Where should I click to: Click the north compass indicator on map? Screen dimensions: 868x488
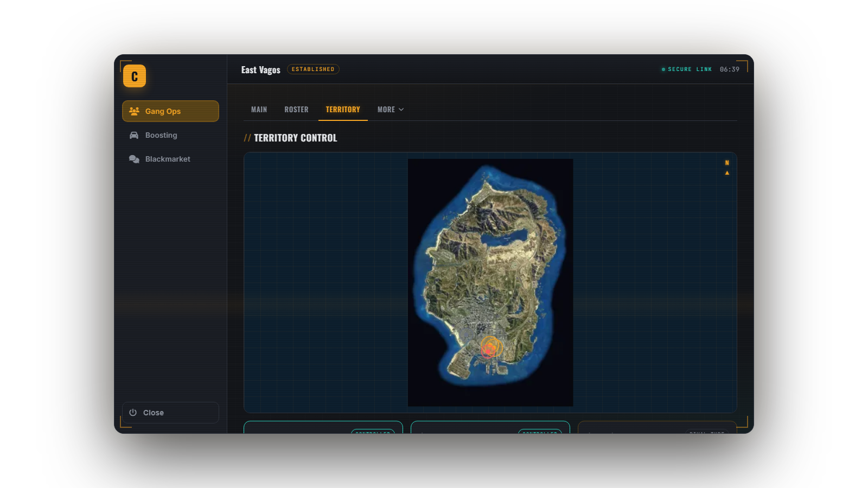coord(727,168)
